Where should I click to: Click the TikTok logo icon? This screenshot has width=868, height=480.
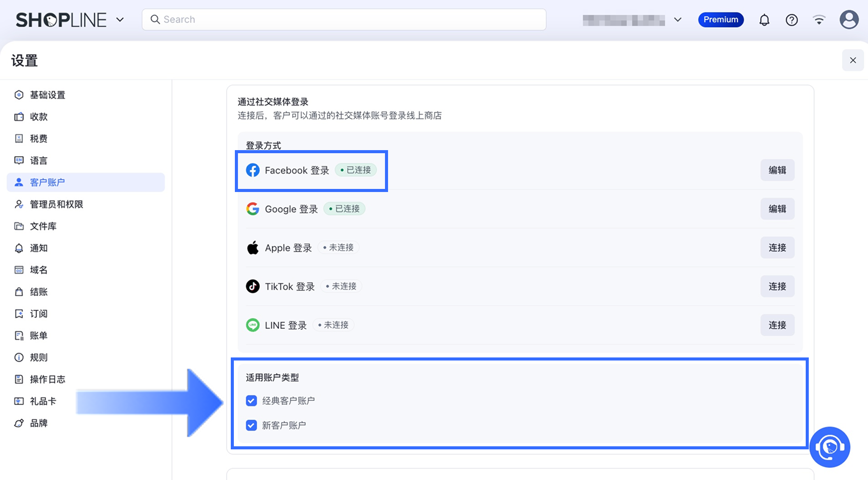[253, 286]
